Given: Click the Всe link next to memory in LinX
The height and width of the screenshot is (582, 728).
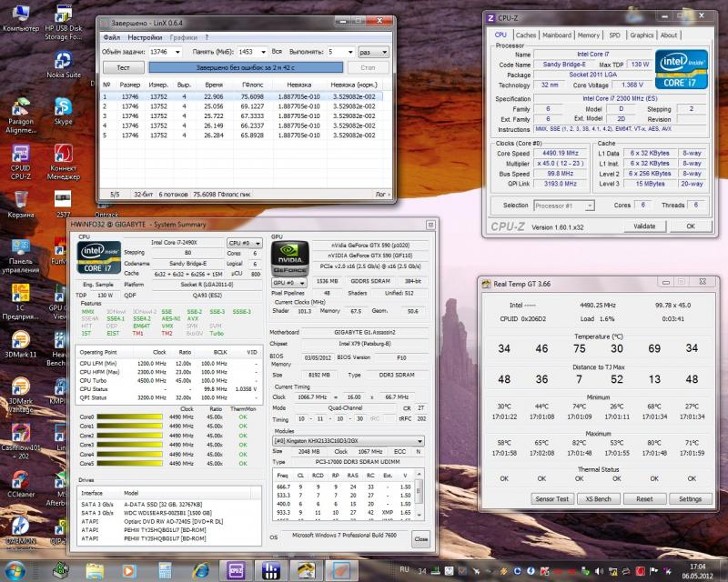Looking at the screenshot, I should point(277,52).
